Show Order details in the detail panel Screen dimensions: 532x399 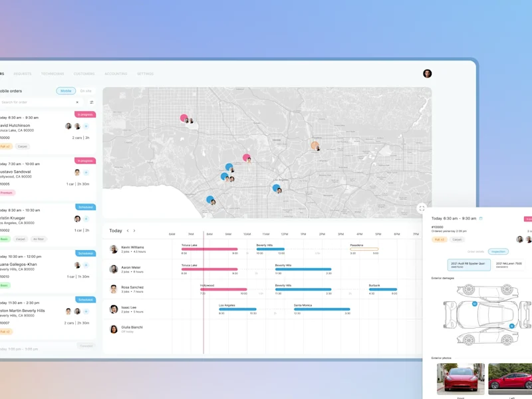click(475, 251)
